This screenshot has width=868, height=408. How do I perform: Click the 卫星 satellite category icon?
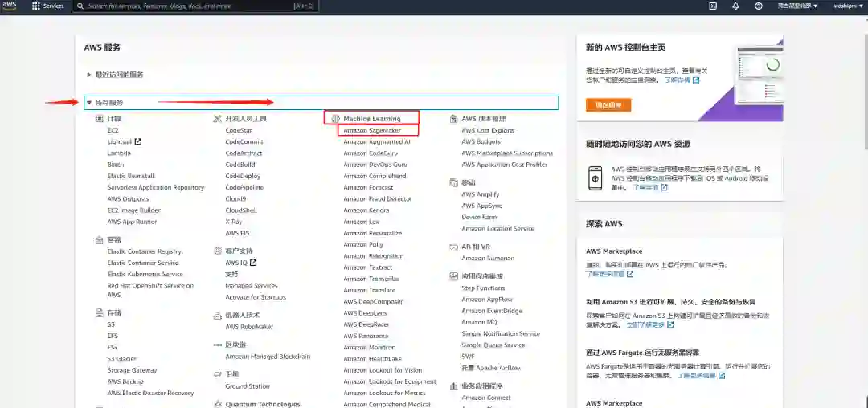pos(218,374)
